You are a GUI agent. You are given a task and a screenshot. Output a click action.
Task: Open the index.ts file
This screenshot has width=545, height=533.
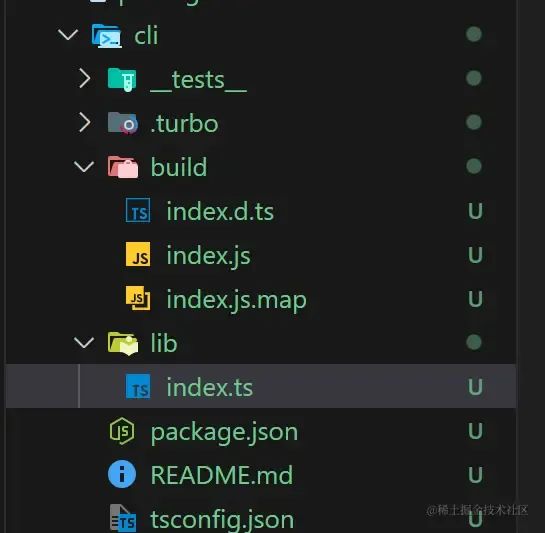point(261,386)
